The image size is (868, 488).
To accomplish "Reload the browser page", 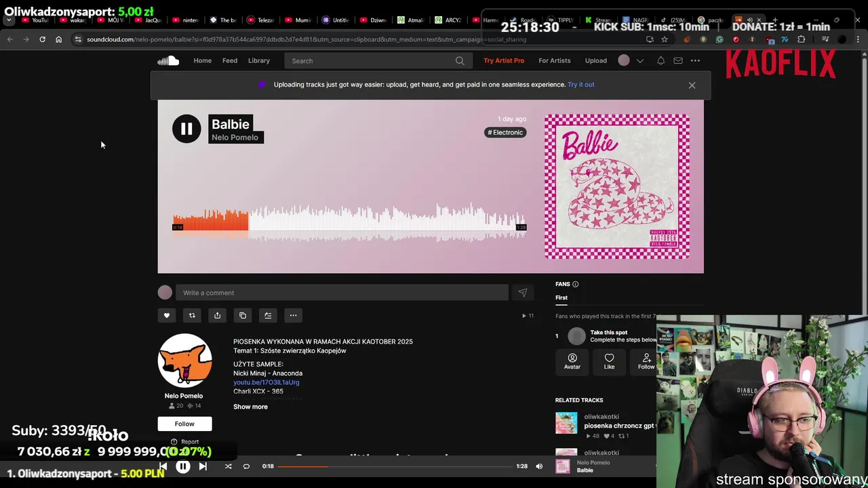I will pyautogui.click(x=42, y=39).
